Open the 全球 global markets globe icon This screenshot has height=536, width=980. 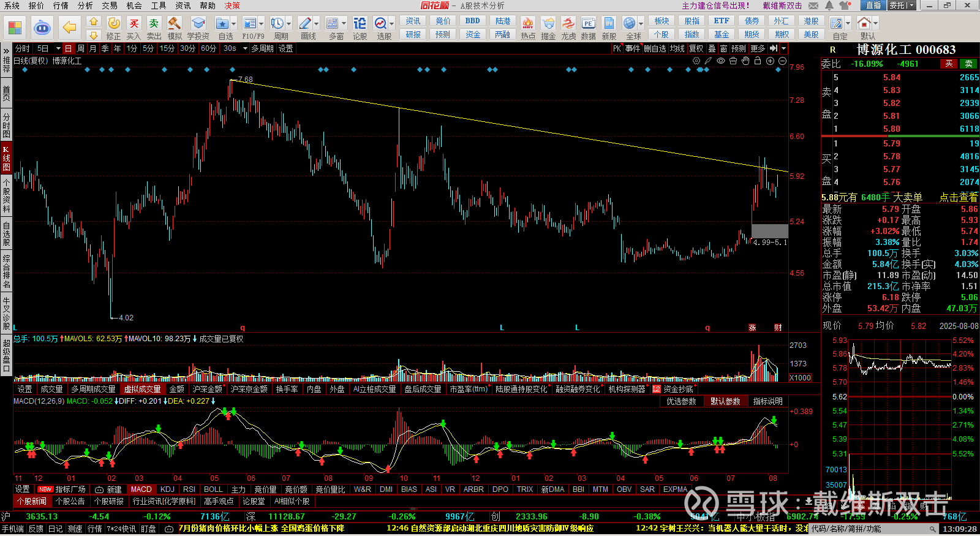(x=629, y=24)
